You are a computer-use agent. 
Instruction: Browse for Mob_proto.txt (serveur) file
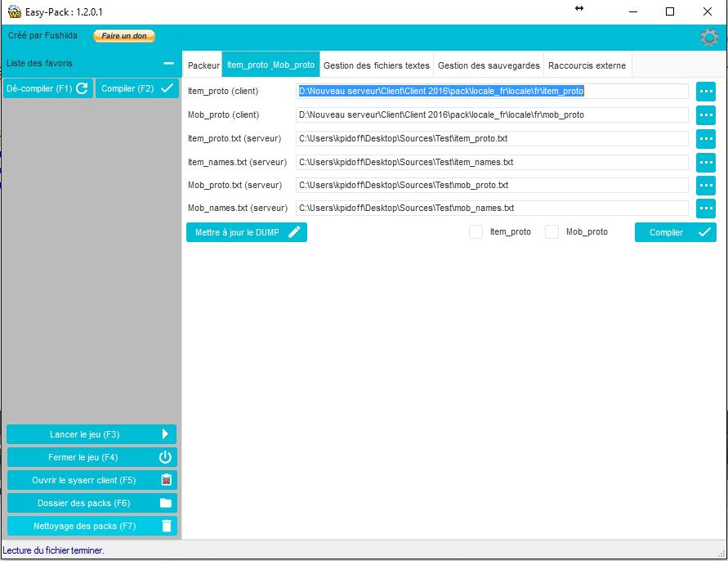pos(706,185)
